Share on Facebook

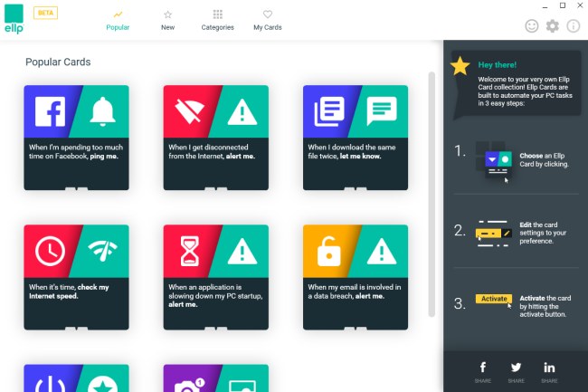pyautogui.click(x=483, y=372)
